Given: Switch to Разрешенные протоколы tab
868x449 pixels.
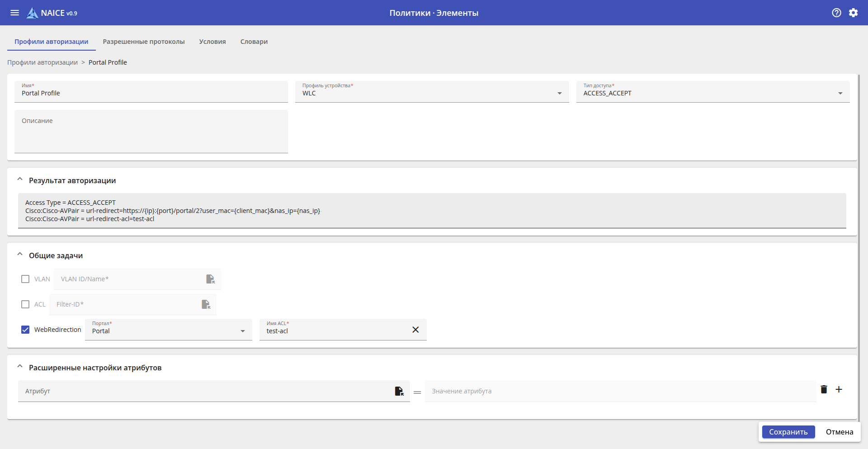Looking at the screenshot, I should tap(144, 42).
